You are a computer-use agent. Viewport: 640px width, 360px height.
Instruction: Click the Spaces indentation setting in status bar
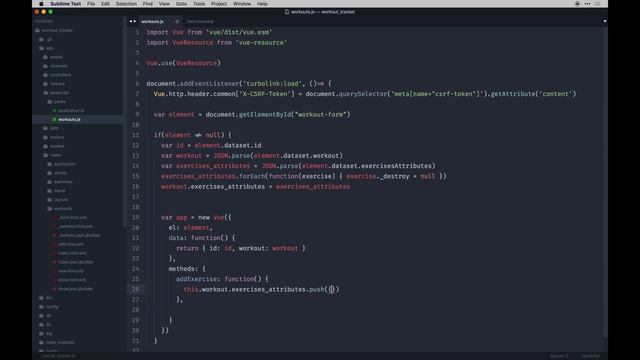tap(558, 356)
